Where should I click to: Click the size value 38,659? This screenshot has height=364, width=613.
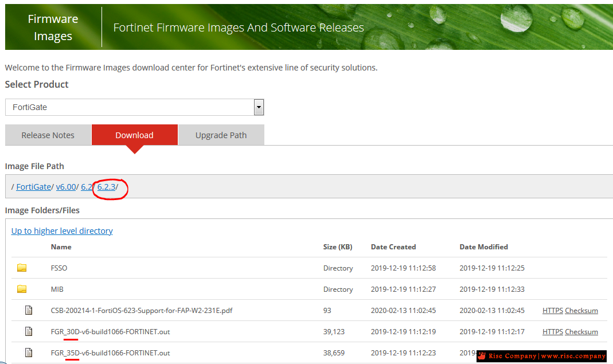click(x=334, y=353)
